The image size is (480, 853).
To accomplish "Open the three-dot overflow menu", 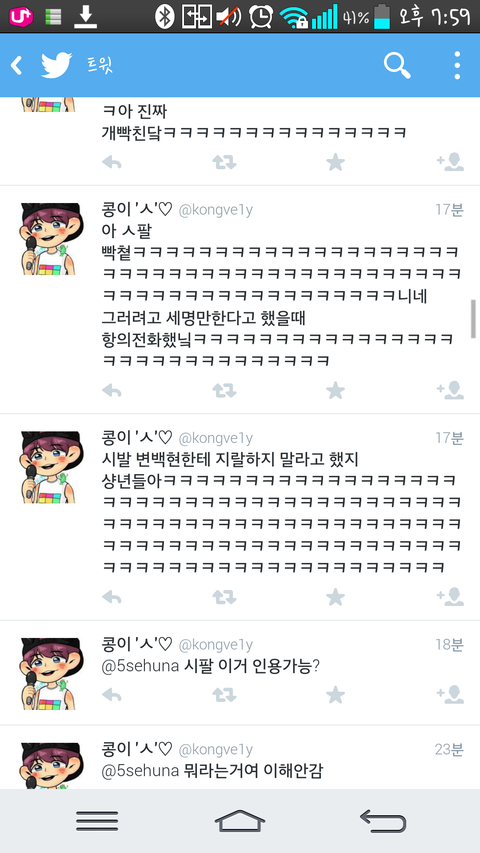I will [x=457, y=65].
